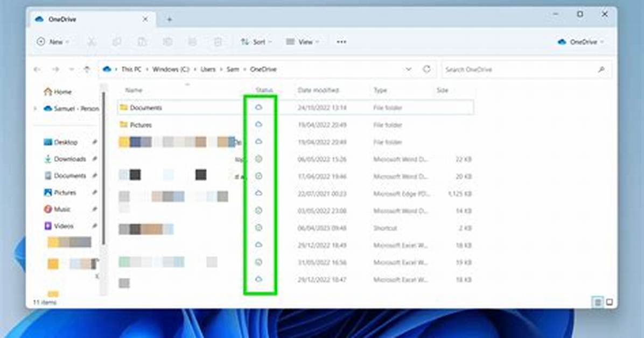This screenshot has width=644, height=338.
Task: Open Downloads in quick access
Action: click(x=65, y=159)
